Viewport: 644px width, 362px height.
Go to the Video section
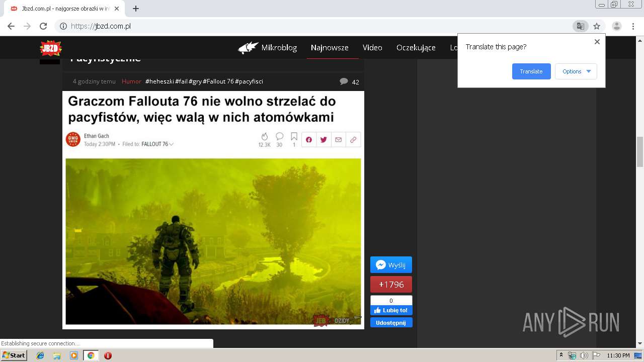tap(372, 48)
